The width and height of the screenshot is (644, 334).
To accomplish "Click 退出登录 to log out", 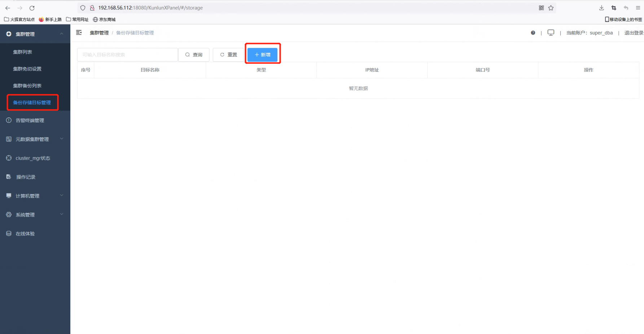I will click(634, 33).
